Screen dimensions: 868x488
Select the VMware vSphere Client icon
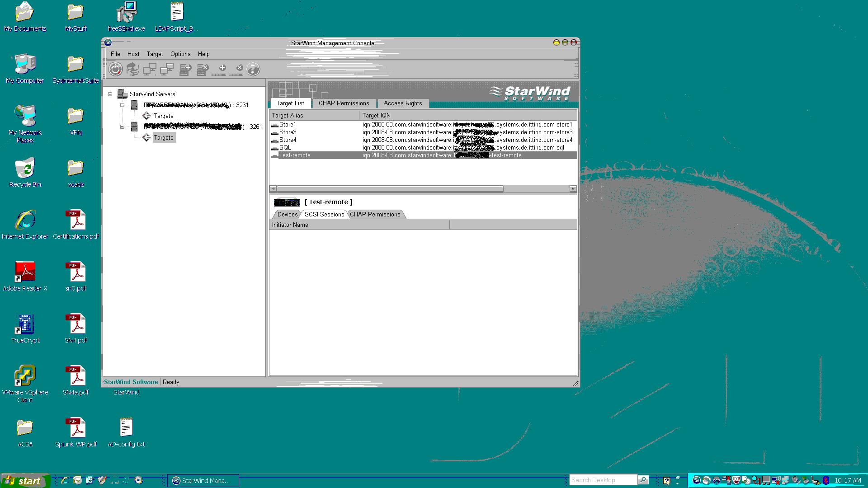25,384
